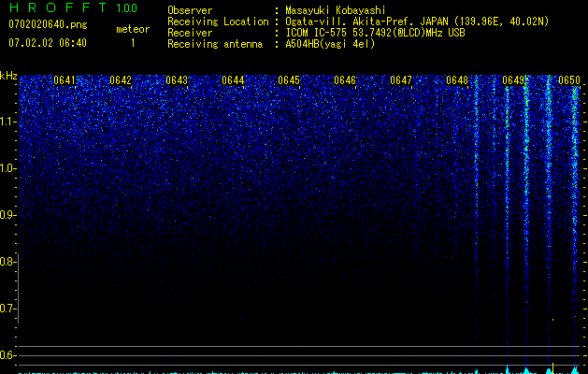Click the kHz axis unit label
Image resolution: width=588 pixels, height=374 pixels.
(8, 76)
